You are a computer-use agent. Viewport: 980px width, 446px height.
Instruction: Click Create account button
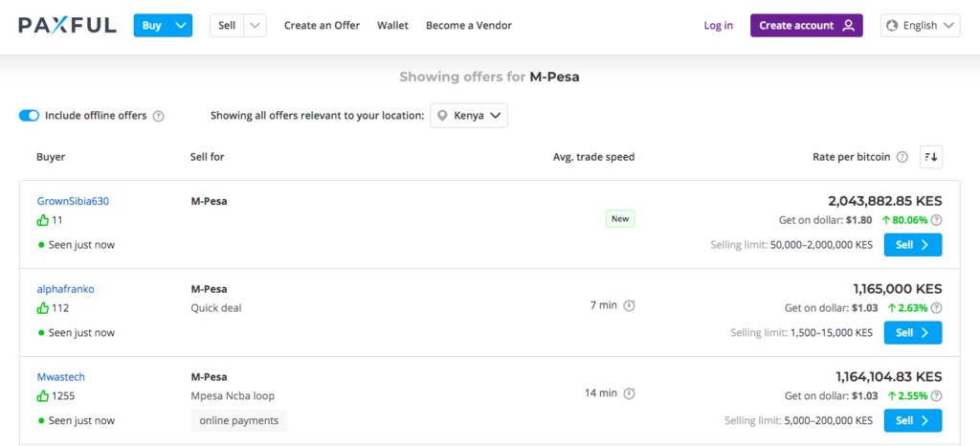(806, 26)
